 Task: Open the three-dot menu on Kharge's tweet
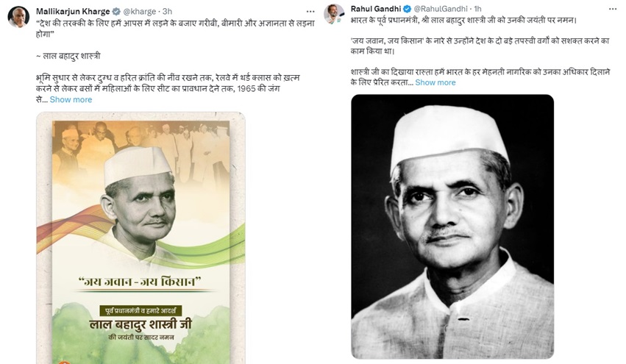click(310, 12)
